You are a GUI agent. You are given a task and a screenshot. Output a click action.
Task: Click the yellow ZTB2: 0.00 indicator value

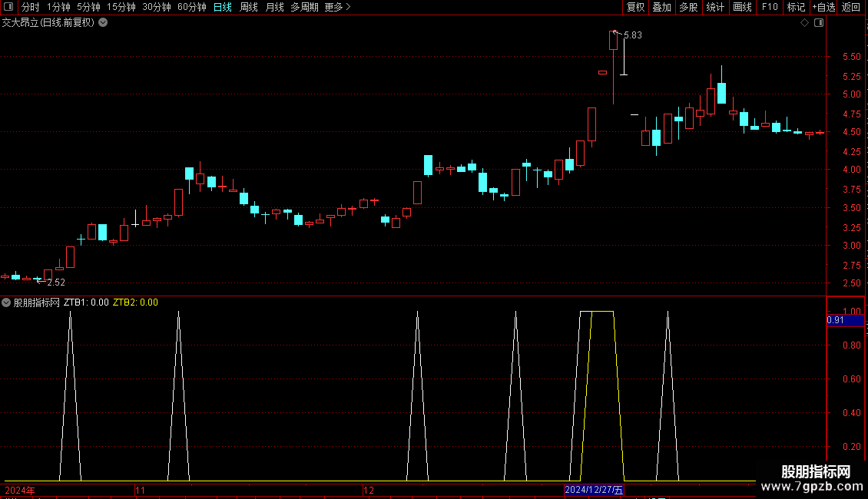135,302
